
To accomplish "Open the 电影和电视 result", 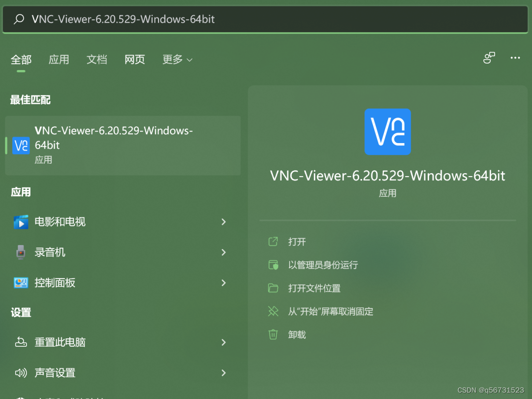I will [x=123, y=222].
